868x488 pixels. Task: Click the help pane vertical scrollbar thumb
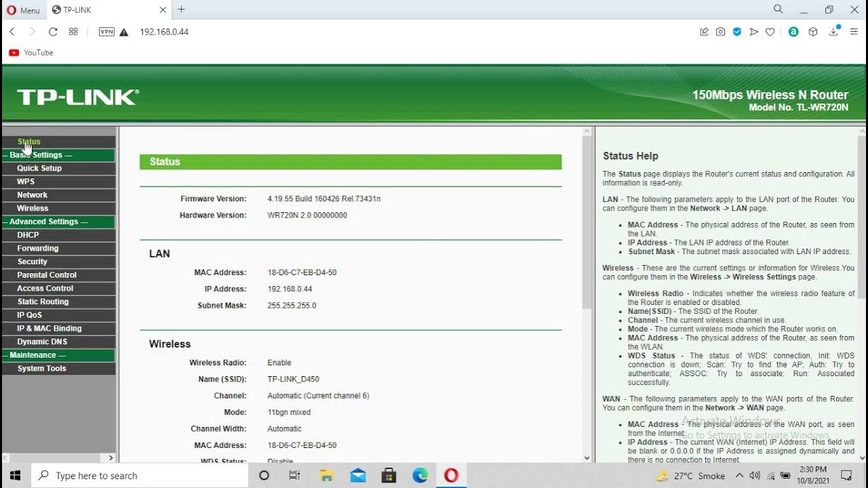[862, 216]
